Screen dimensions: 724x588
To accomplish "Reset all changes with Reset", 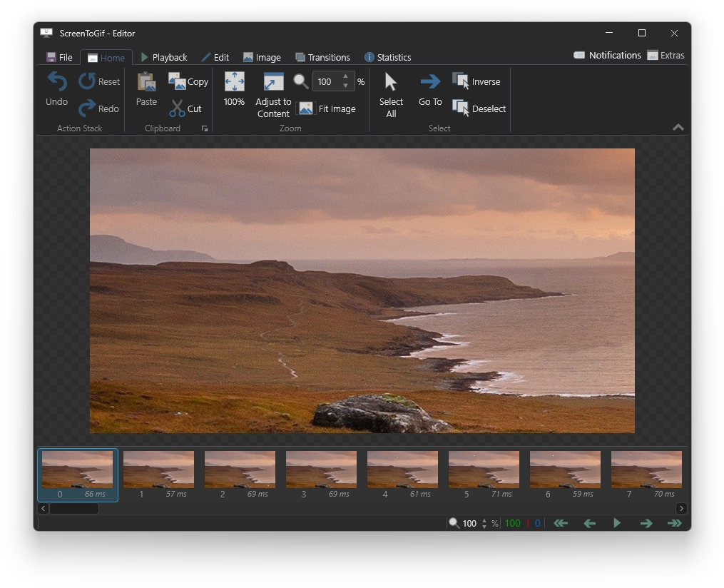I will [x=99, y=82].
